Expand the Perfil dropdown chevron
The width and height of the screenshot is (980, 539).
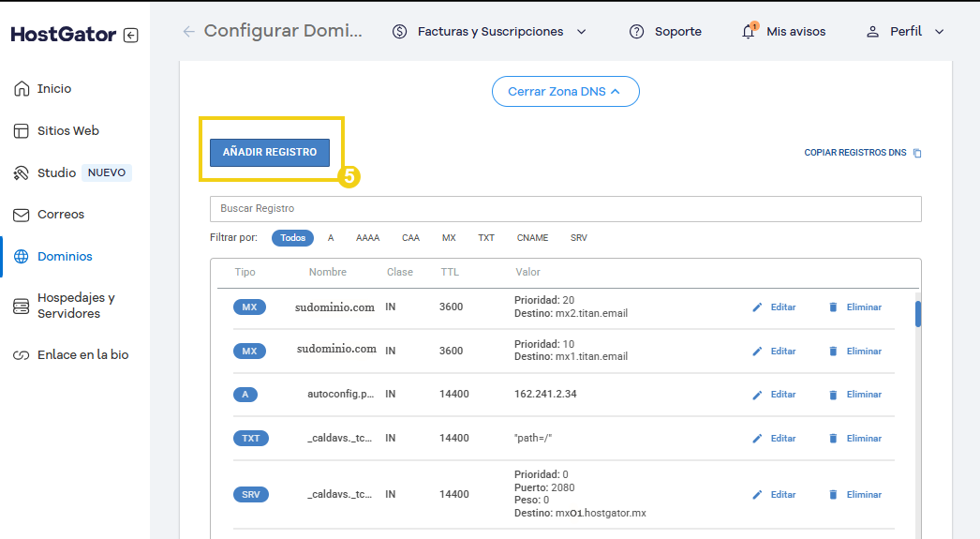939,32
